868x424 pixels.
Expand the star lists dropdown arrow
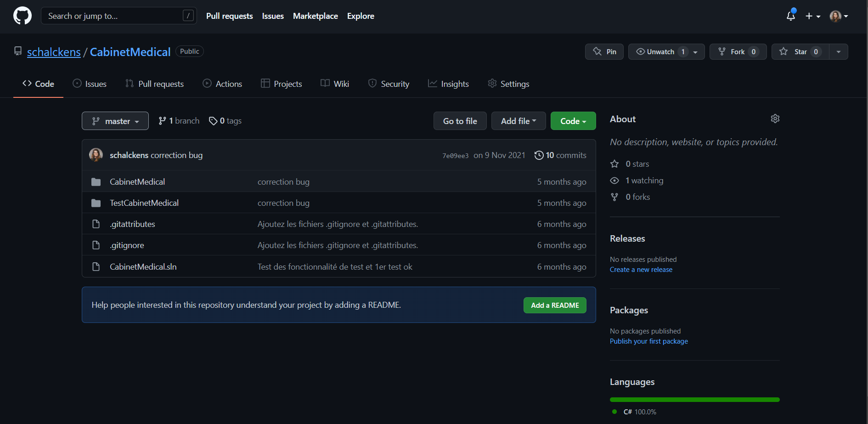pos(839,51)
